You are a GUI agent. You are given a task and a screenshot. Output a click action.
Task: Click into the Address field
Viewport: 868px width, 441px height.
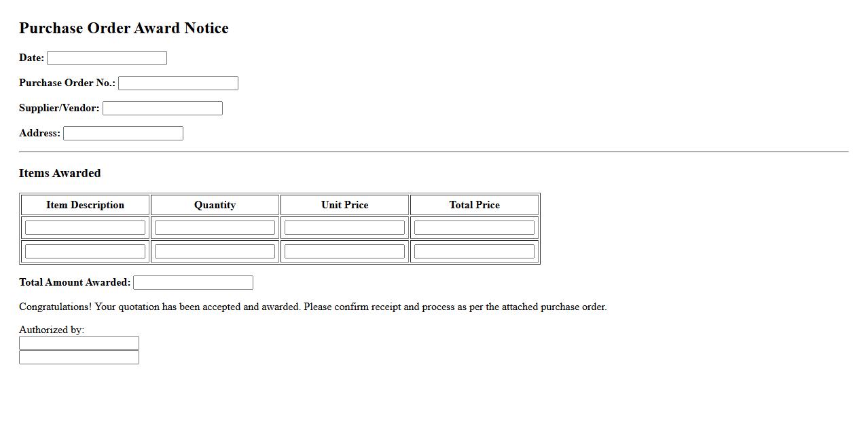123,134
